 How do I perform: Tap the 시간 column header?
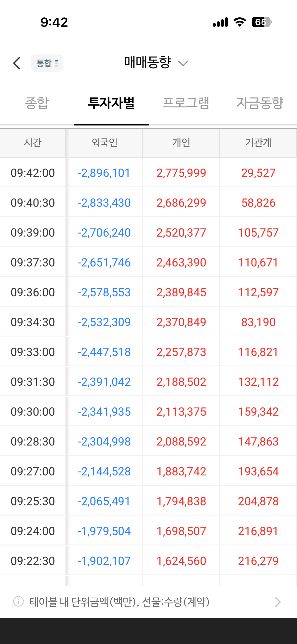coord(33,143)
